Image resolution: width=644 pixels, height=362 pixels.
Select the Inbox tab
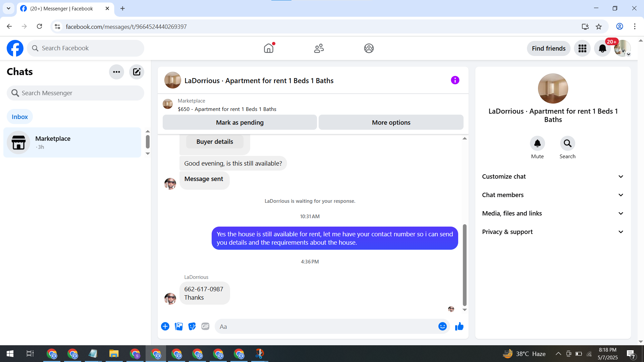pos(20,117)
